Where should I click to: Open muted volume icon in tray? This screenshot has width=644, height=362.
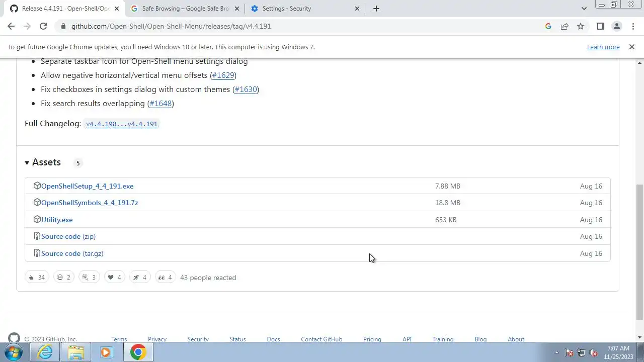coord(593,353)
